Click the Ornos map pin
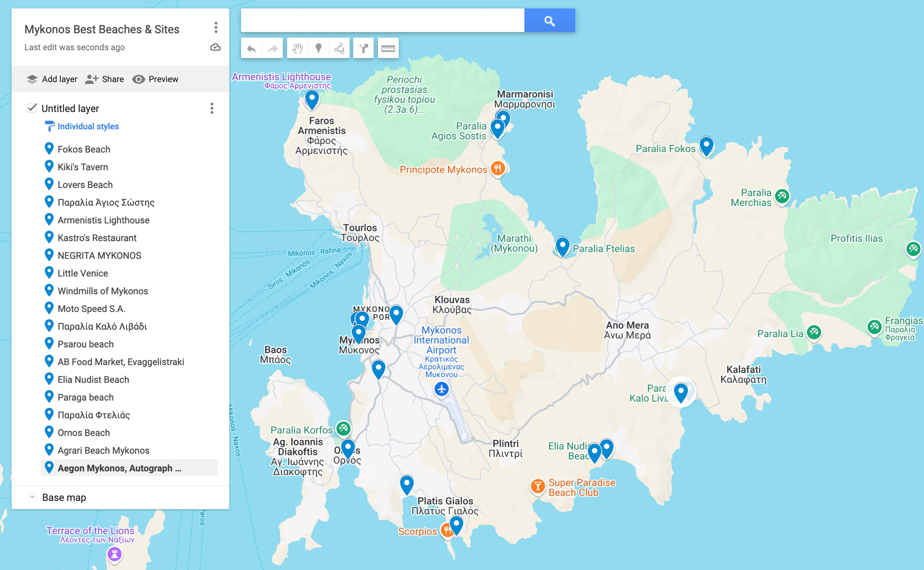924x570 pixels. [x=348, y=448]
